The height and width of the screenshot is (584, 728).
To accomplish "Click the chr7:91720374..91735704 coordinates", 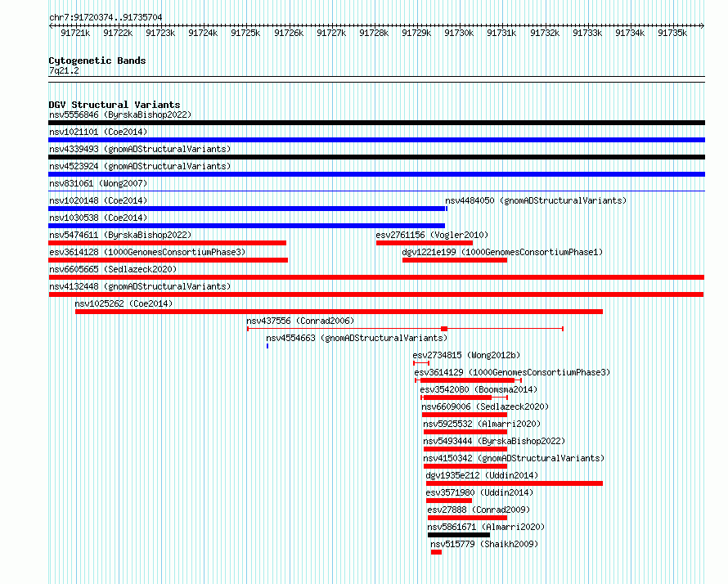I will (106, 17).
